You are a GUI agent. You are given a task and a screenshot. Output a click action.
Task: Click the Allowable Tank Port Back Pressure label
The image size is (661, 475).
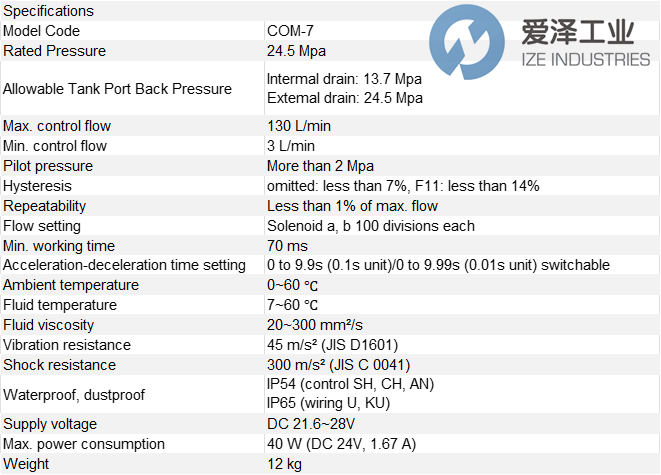click(x=117, y=89)
